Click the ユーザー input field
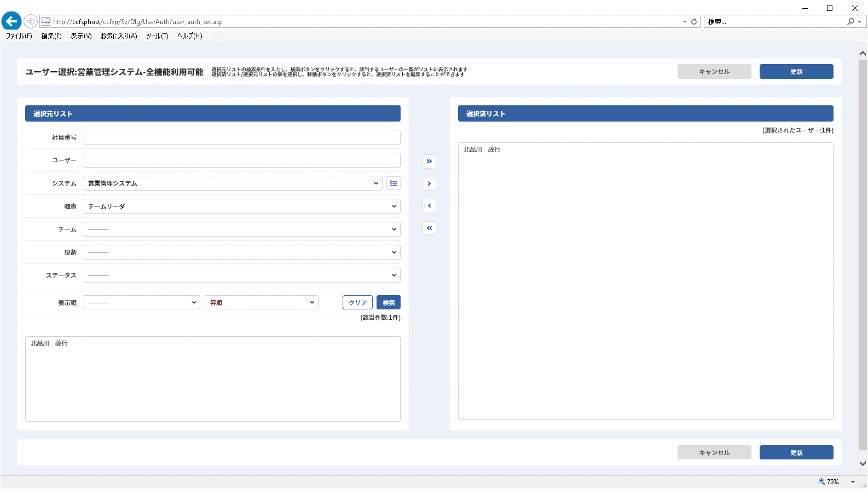The image size is (868, 489). point(241,160)
